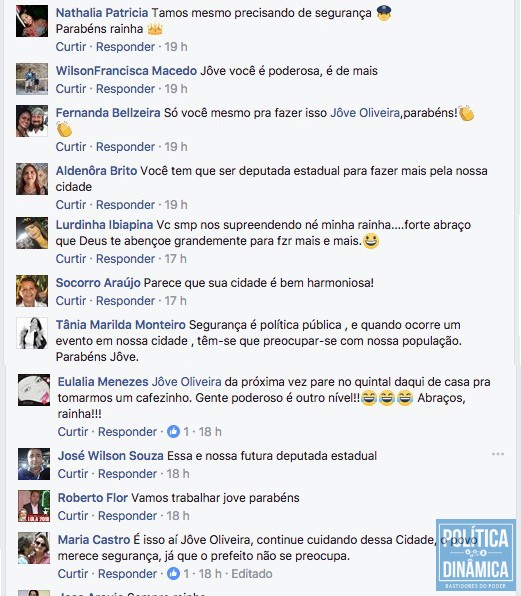This screenshot has height=596, width=521.
Task: Click Curtir under Aldenôra Brito's comment
Action: (71, 204)
